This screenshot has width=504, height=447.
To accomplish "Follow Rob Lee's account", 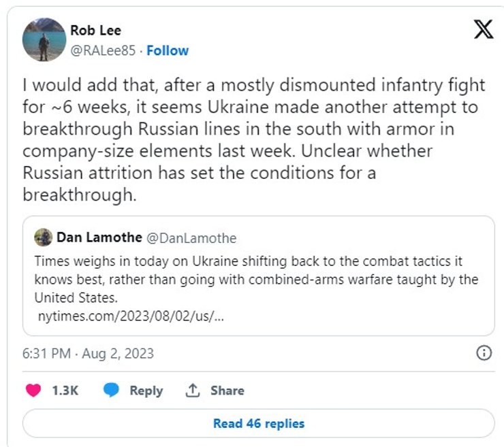I will pos(168,50).
